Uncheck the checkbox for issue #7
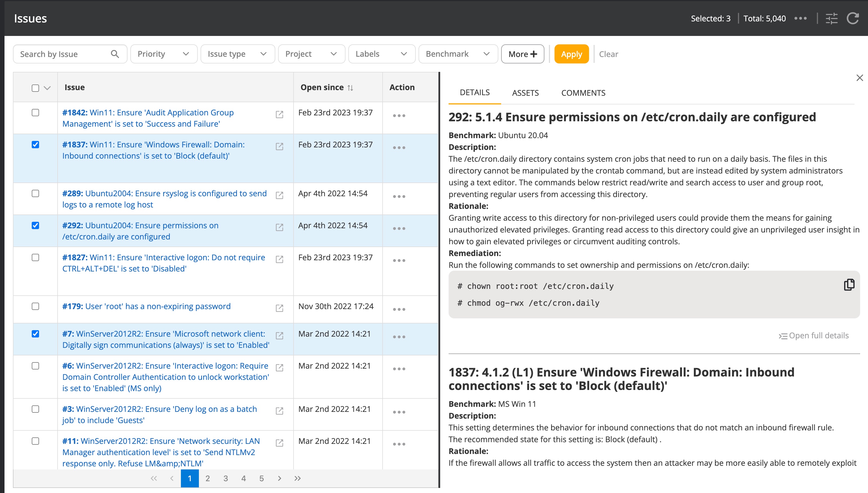Screen dimensions: 868x493 [35, 334]
